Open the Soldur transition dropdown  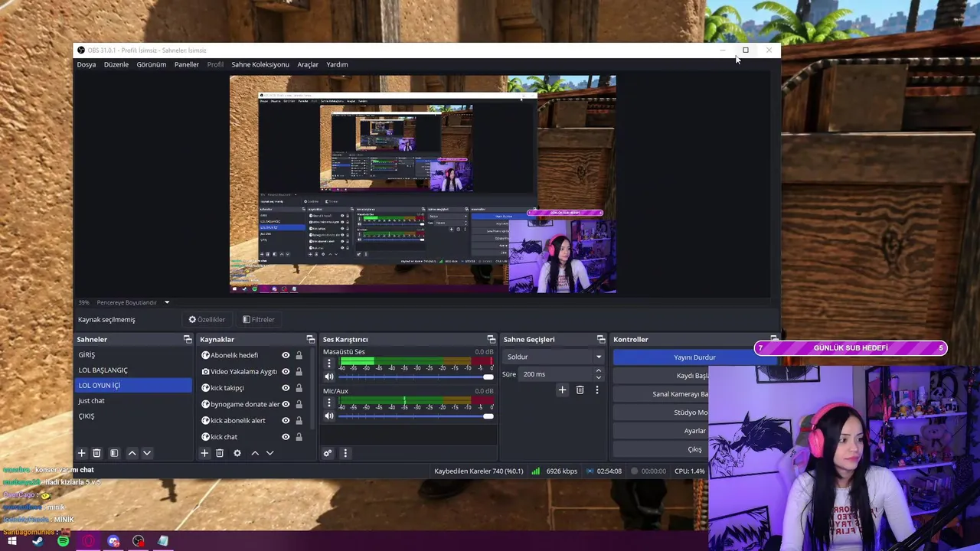pos(554,357)
